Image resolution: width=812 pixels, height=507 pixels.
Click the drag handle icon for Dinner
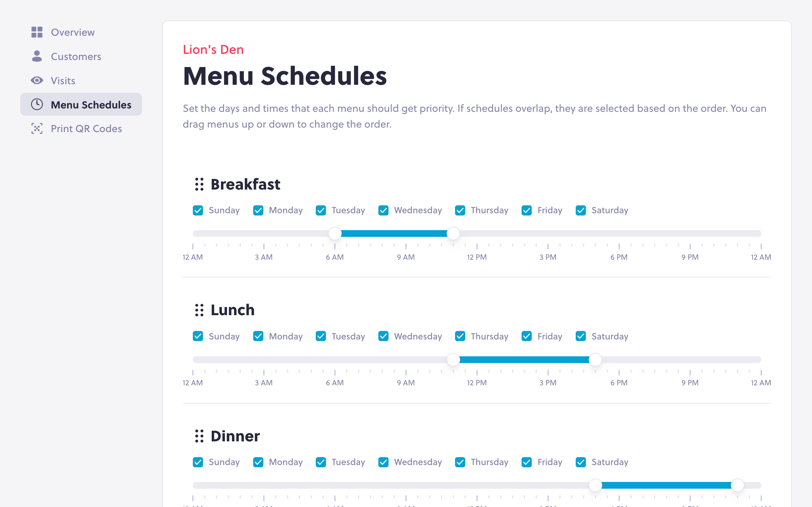(199, 436)
